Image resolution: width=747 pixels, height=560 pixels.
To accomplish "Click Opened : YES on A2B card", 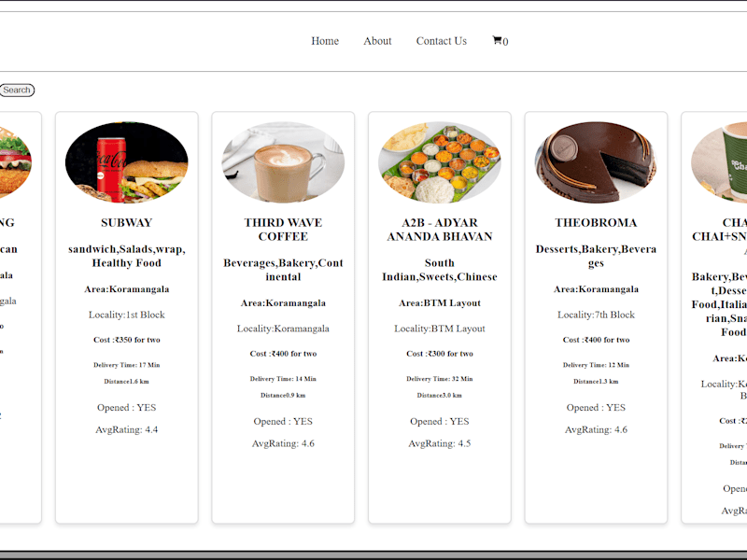I will 440,422.
